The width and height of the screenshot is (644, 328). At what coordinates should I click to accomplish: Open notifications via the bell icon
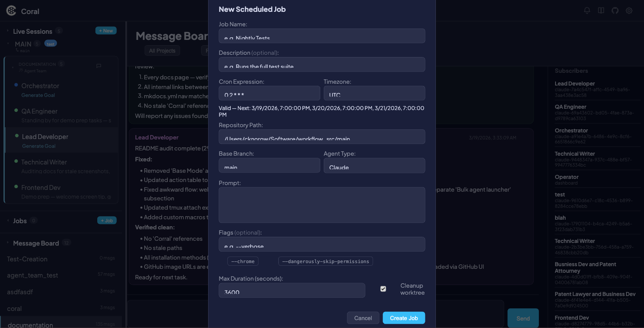pos(587,11)
